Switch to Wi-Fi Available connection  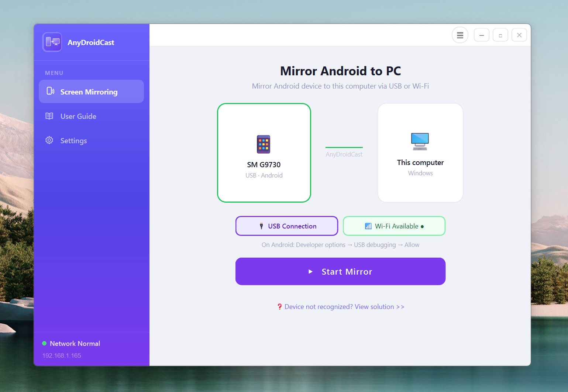(394, 226)
